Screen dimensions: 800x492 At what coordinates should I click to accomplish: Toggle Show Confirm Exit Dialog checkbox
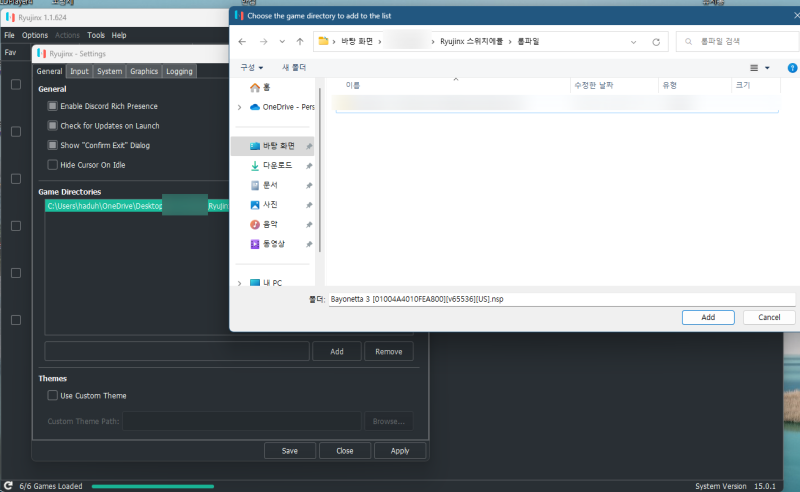pyautogui.click(x=53, y=145)
